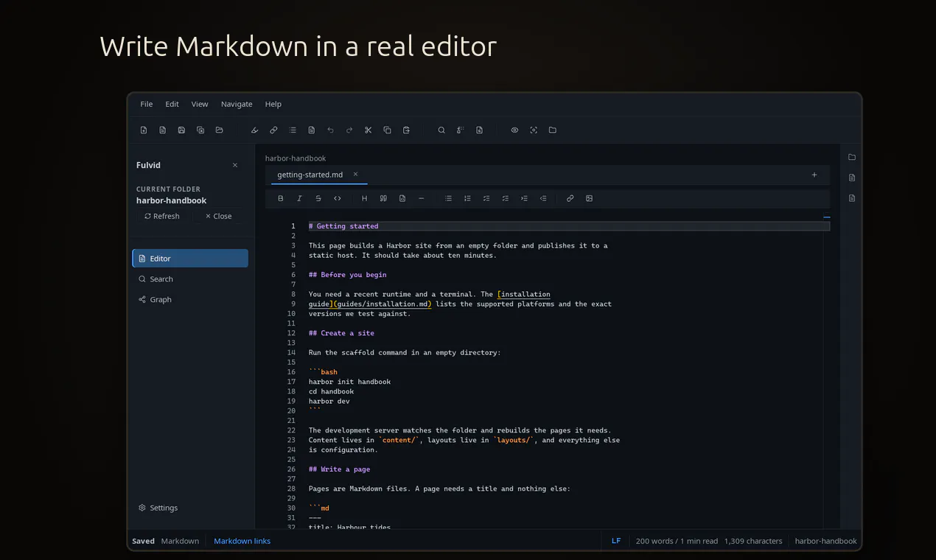Image resolution: width=936 pixels, height=560 pixels.
Task: Click the 'harbor dev' code line
Action: coord(329,402)
